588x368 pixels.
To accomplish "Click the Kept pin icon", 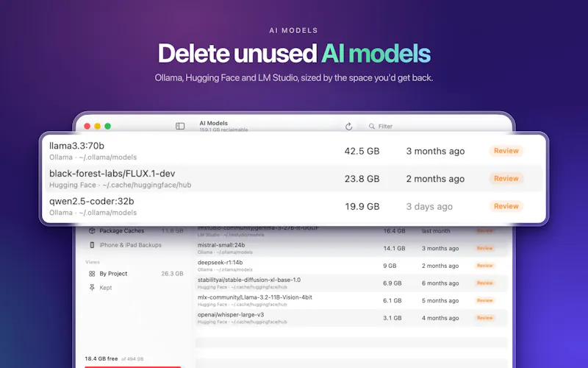I will point(92,288).
